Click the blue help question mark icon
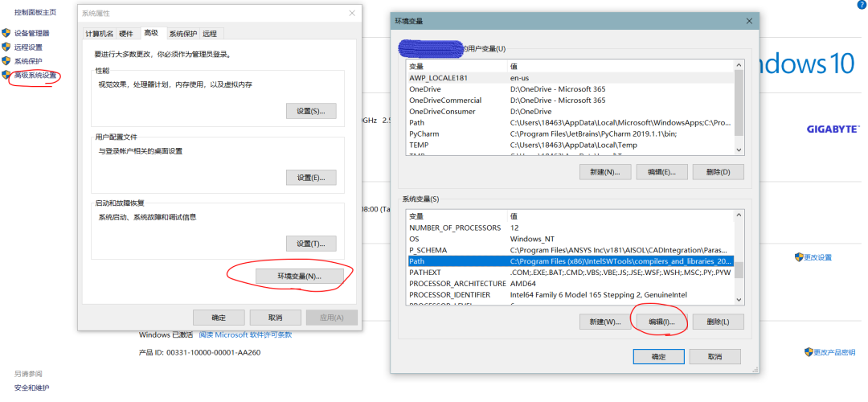The width and height of the screenshot is (868, 402). pos(862,3)
